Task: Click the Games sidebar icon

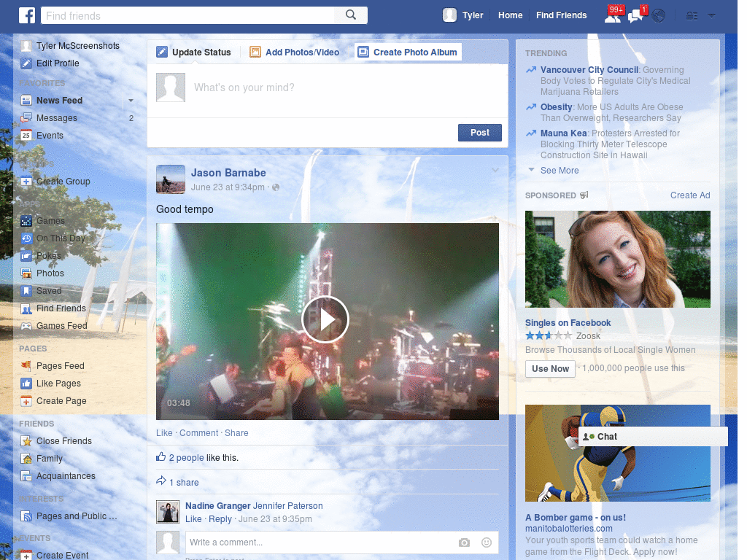Action: coord(26,221)
